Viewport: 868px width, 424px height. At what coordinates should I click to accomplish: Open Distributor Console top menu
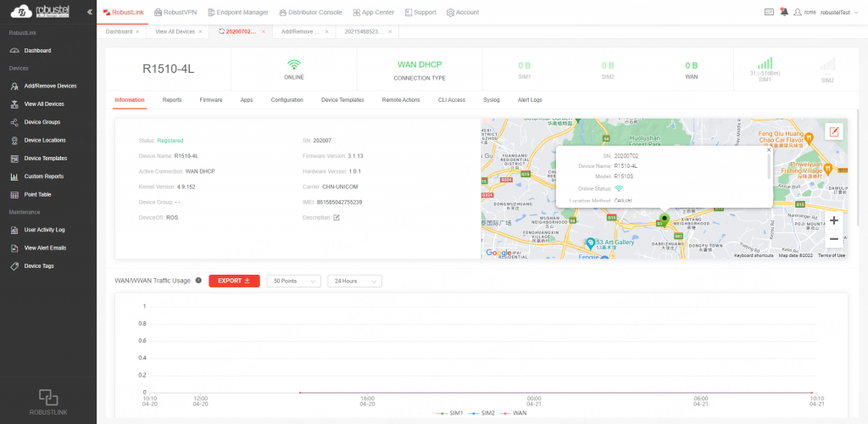(x=310, y=12)
